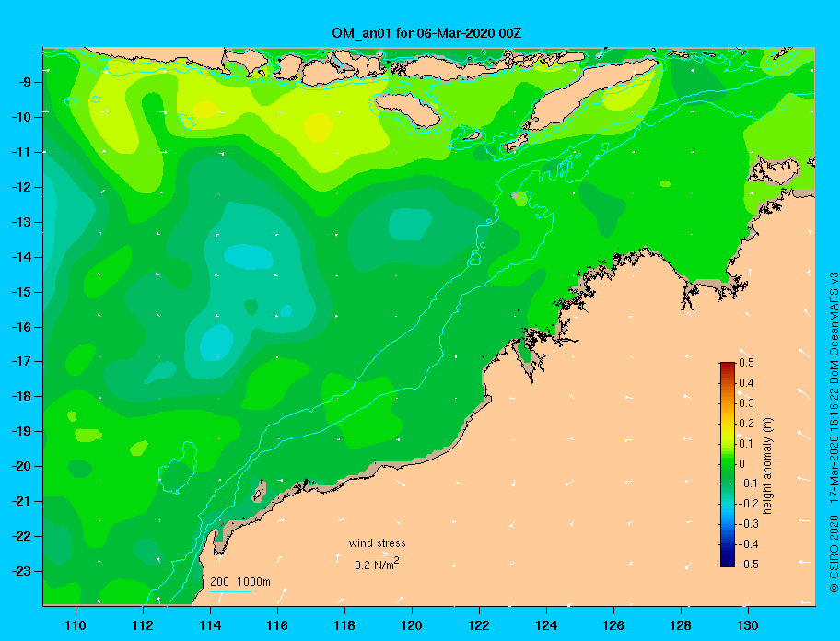Click longitude axis label '116'

click(x=277, y=625)
